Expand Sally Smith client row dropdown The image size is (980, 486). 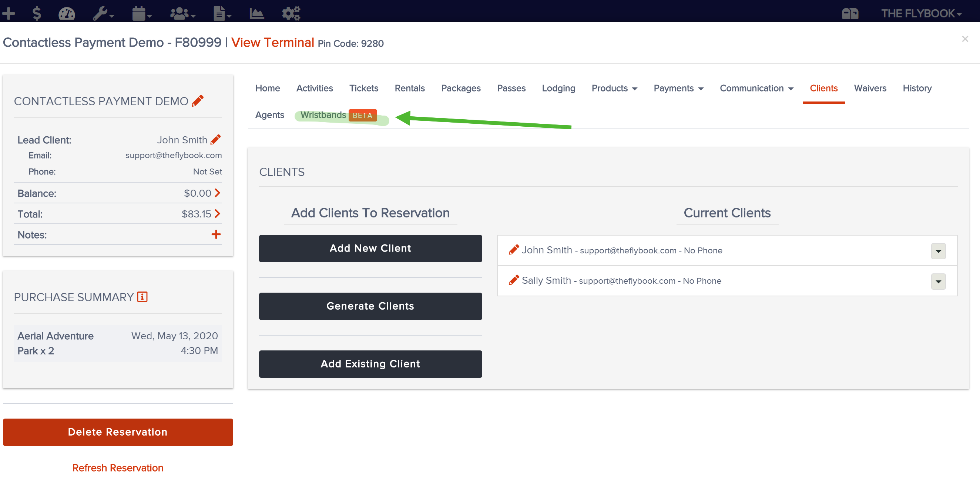click(x=938, y=282)
